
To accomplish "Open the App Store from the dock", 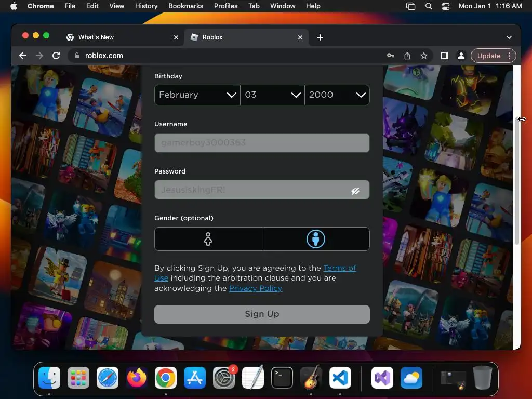I will pyautogui.click(x=195, y=378).
